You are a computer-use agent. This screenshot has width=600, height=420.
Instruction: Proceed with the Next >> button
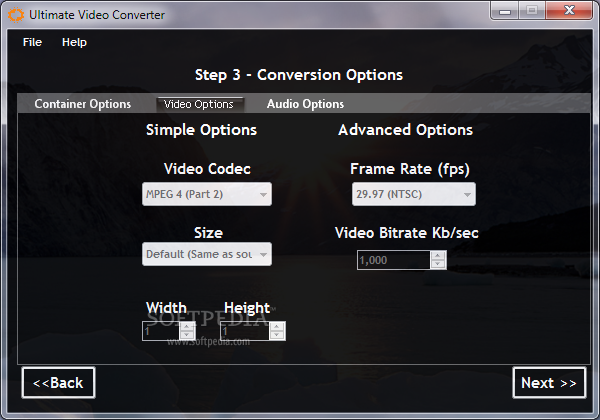pos(549,383)
